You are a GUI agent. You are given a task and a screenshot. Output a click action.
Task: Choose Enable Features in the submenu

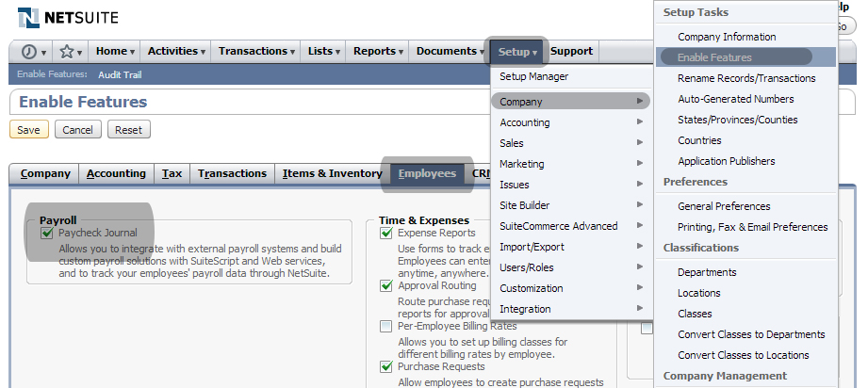[x=745, y=57]
